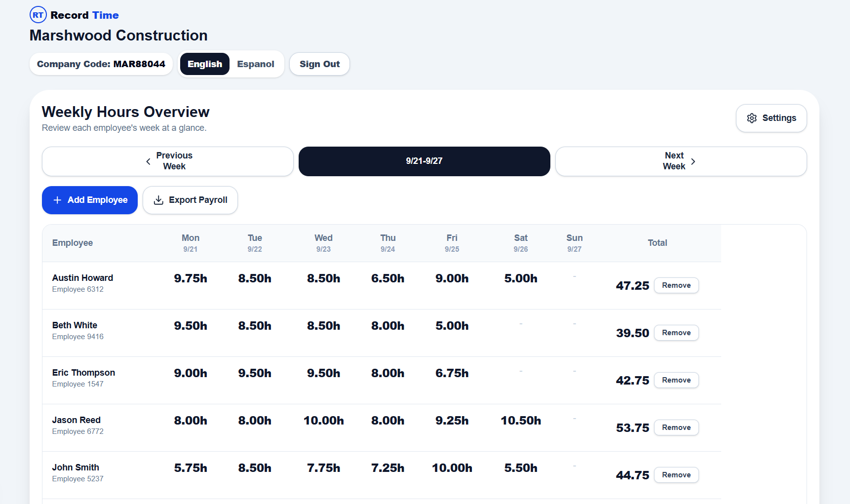Remove Eric Thompson from the list

coord(676,380)
